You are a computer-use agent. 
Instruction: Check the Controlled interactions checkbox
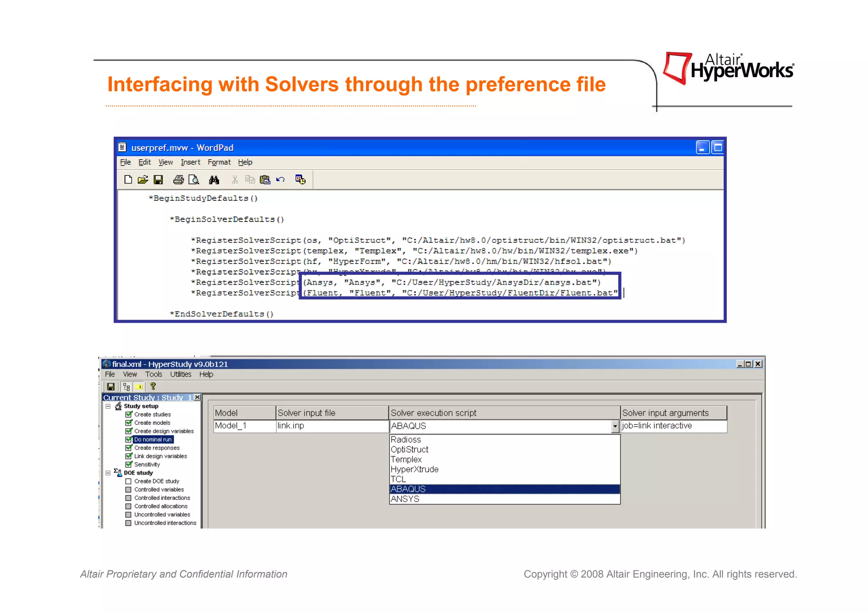128,498
